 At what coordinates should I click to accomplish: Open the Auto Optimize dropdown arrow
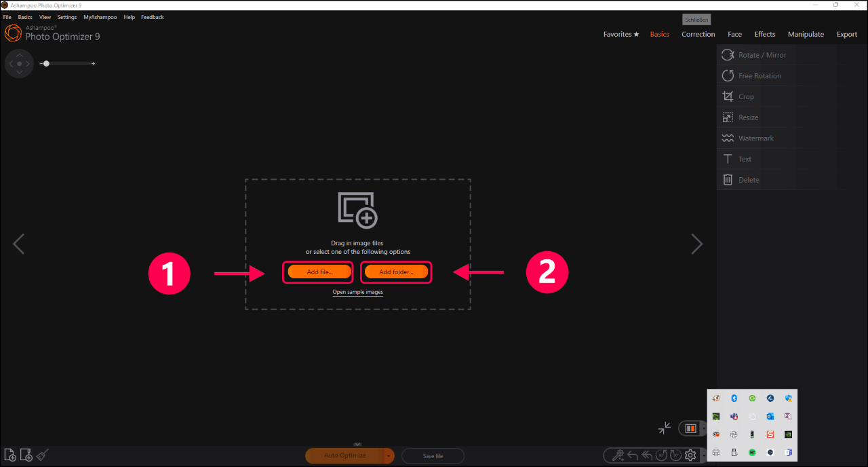point(389,456)
